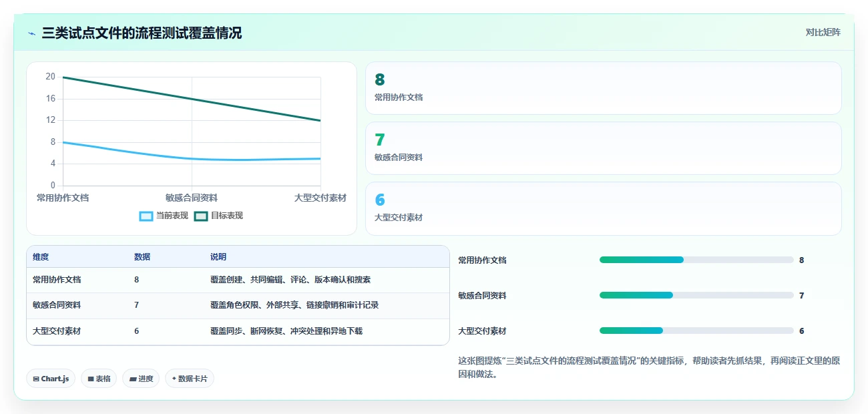Open the 常用协作文档 data card with value 8
868x414 pixels.
604,88
